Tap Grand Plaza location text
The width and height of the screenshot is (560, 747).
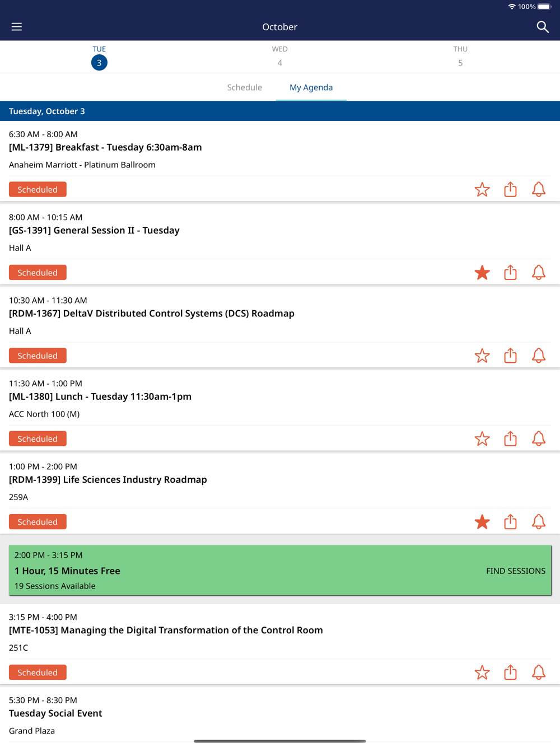32,731
